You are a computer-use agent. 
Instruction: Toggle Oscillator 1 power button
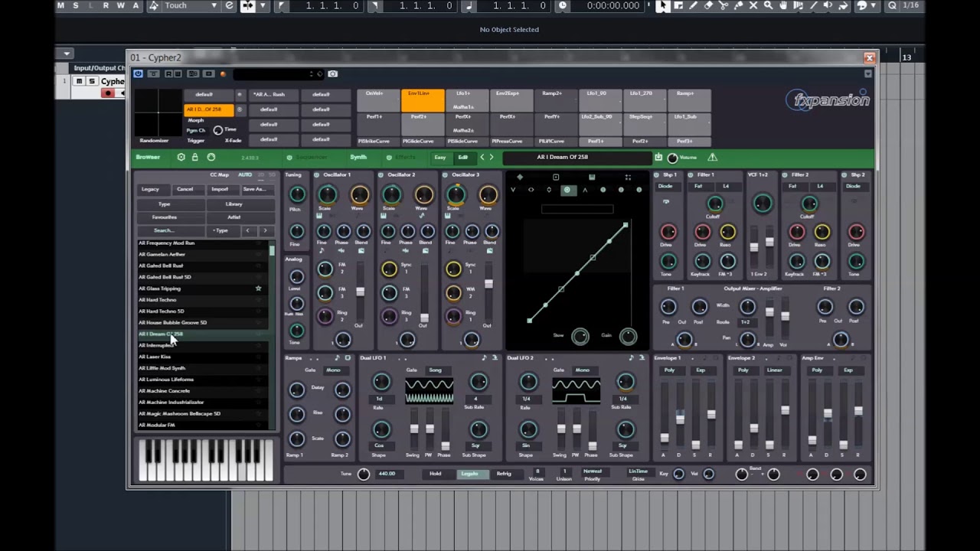click(316, 175)
